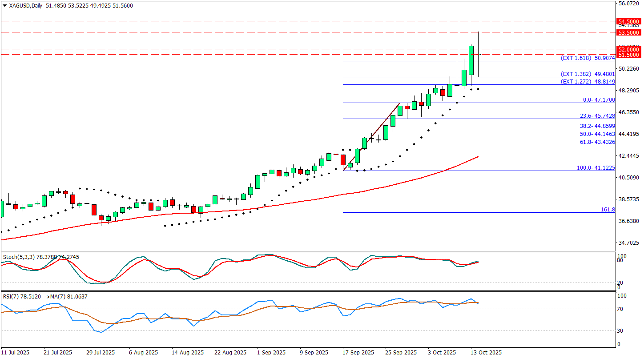Click the 51.5000 red price tag
The width and height of the screenshot is (644, 358).
click(x=629, y=55)
